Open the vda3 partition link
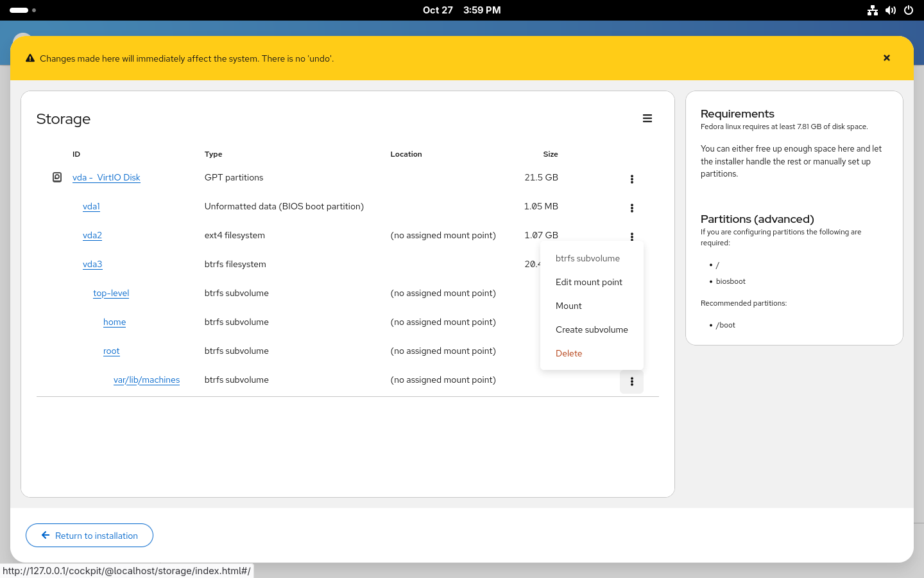924x578 pixels. (92, 264)
